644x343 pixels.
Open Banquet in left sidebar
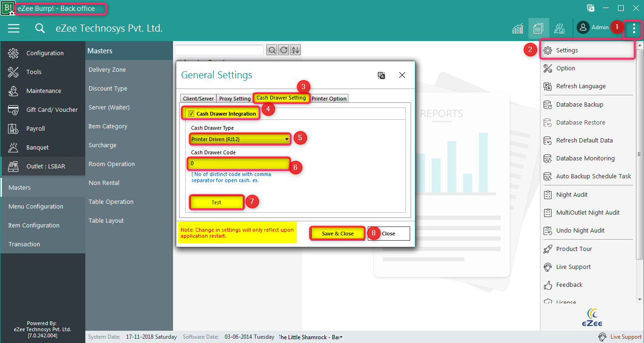point(43,147)
